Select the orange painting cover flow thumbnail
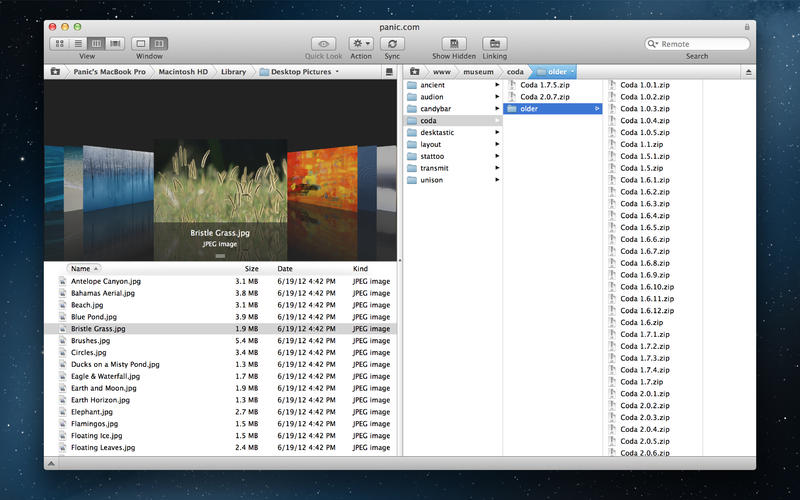This screenshot has width=800, height=500. [x=322, y=179]
